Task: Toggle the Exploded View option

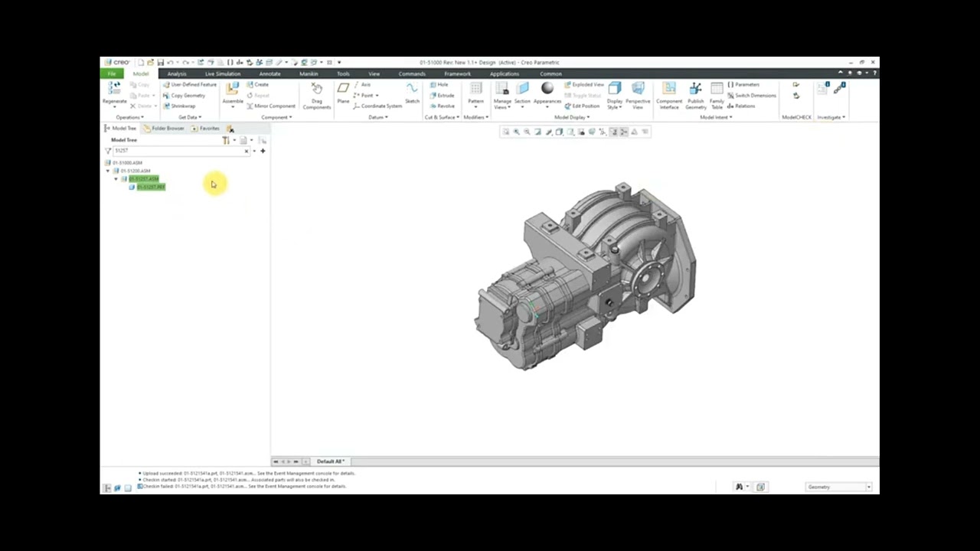Action: click(584, 85)
